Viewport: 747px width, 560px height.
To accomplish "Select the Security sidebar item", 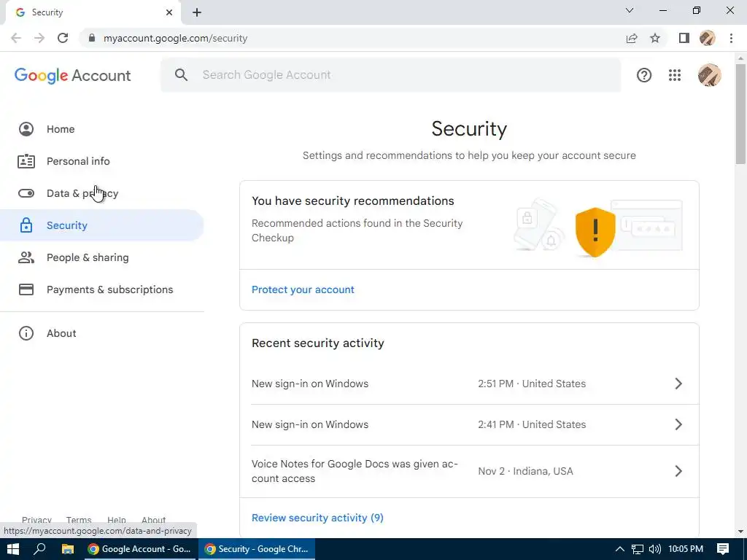I will (102, 225).
